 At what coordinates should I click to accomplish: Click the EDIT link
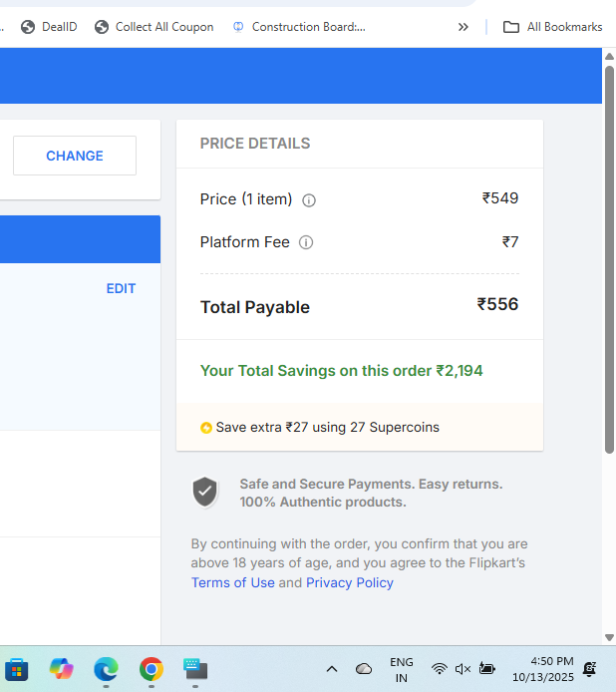121,288
